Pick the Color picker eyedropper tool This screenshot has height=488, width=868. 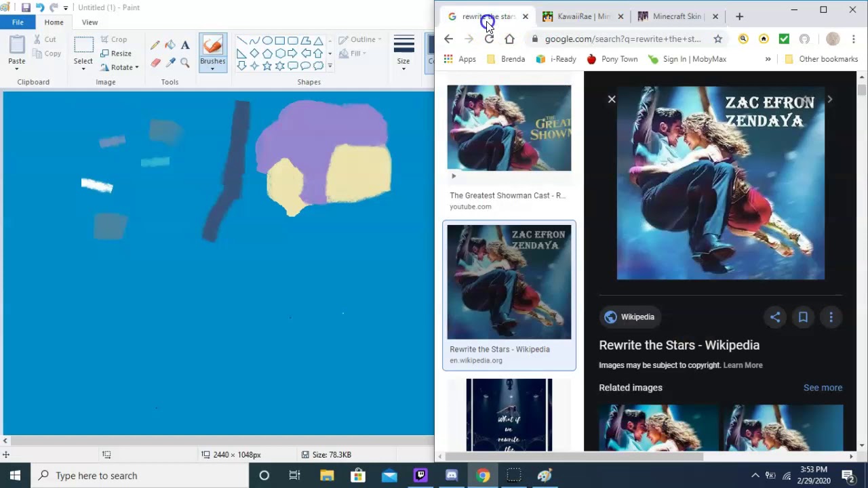(x=170, y=62)
